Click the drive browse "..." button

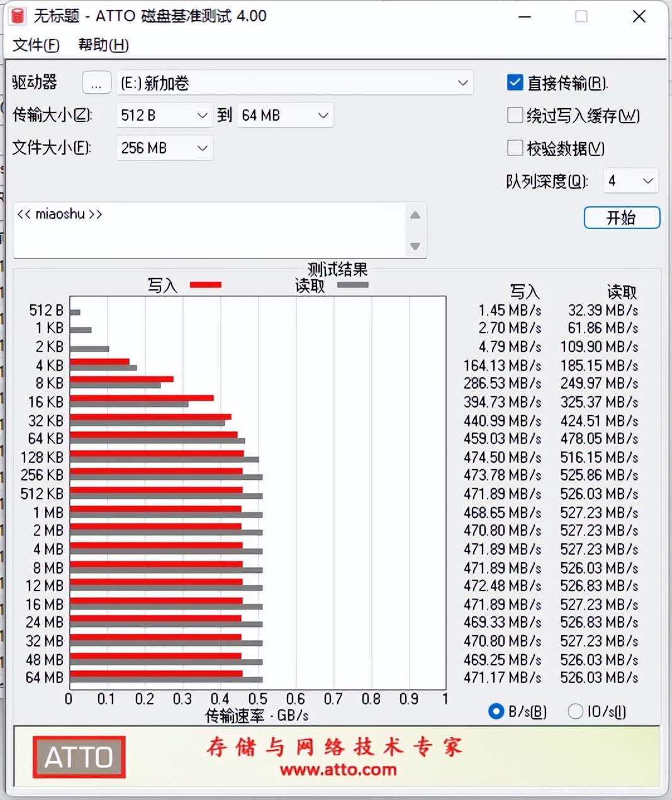pos(96,83)
